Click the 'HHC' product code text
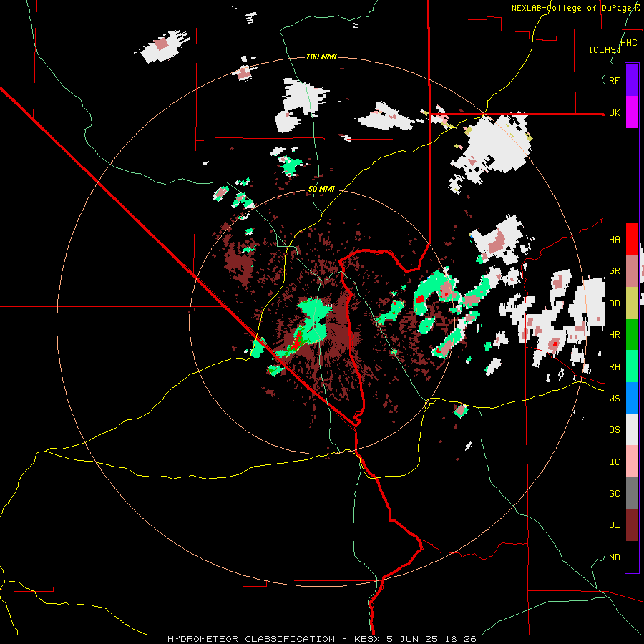Image resolution: width=644 pixels, height=644 pixels. pyautogui.click(x=628, y=43)
